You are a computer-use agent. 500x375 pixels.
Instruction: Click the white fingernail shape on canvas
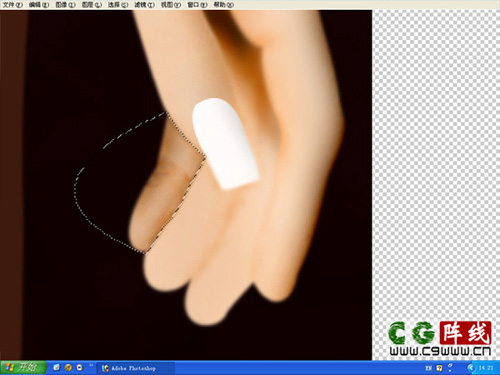[x=225, y=143]
